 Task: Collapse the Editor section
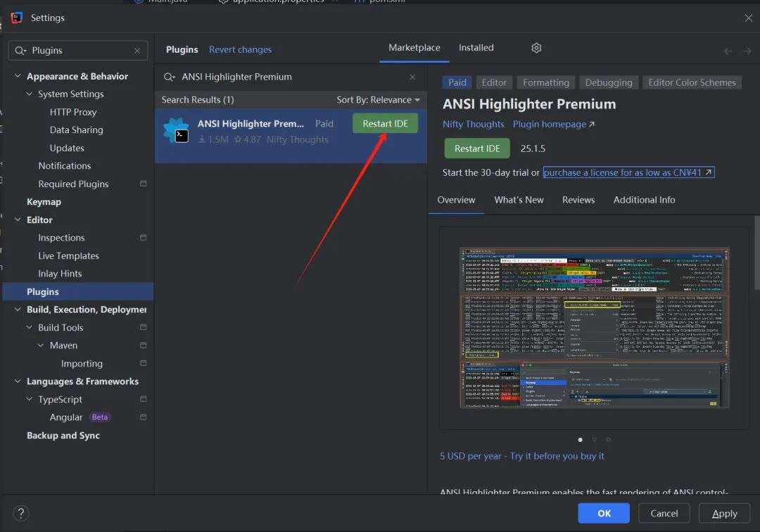point(18,220)
